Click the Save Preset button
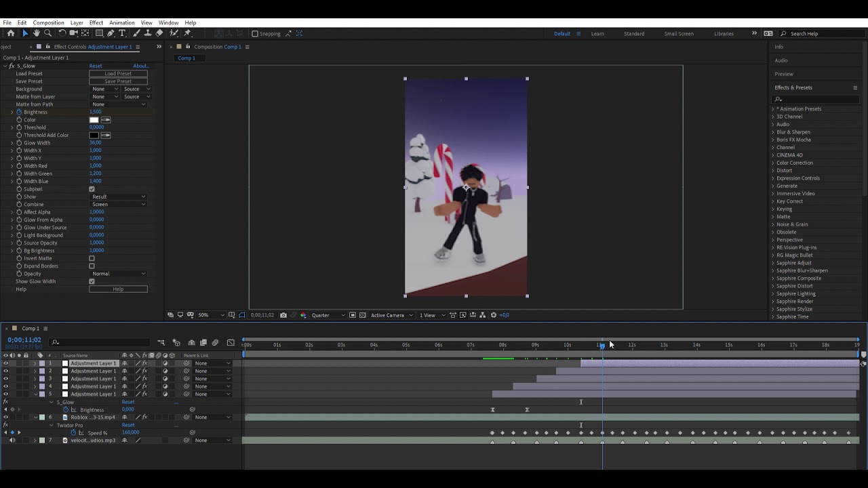The height and width of the screenshot is (488, 868). coord(118,81)
